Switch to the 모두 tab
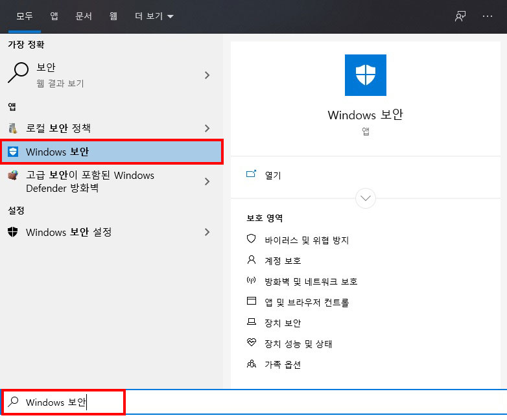 [x=25, y=16]
